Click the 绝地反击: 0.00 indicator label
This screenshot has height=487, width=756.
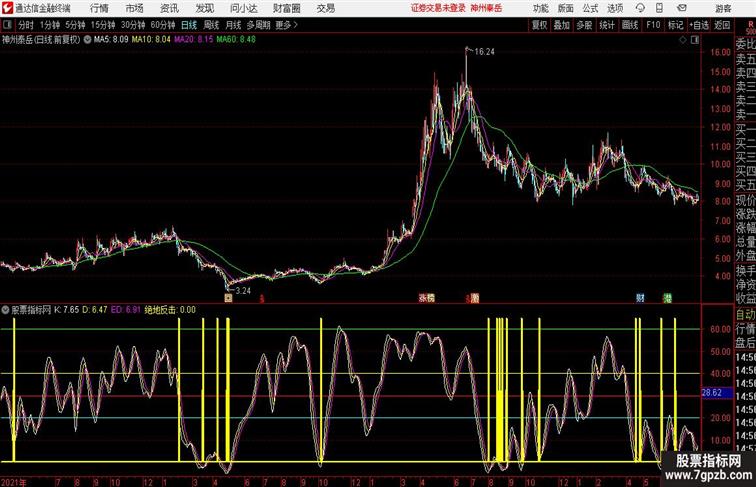pos(170,310)
